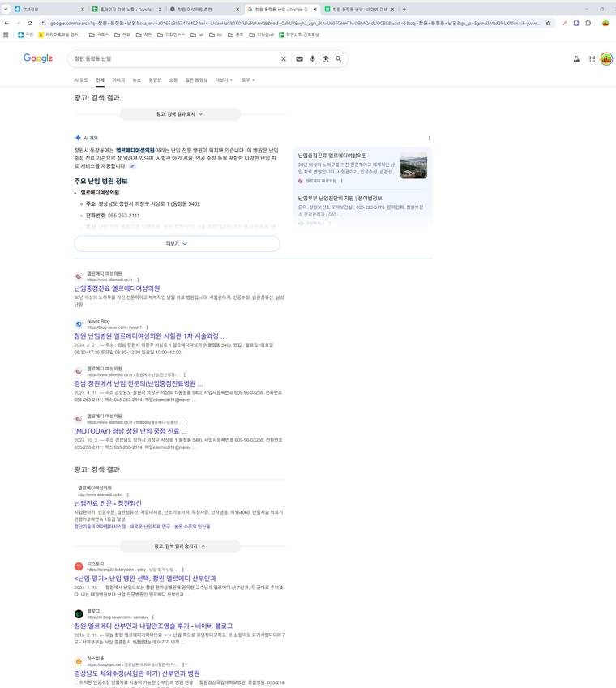This screenshot has width=616, height=688.
Task: Close the active Google search tab
Action: click(x=315, y=9)
